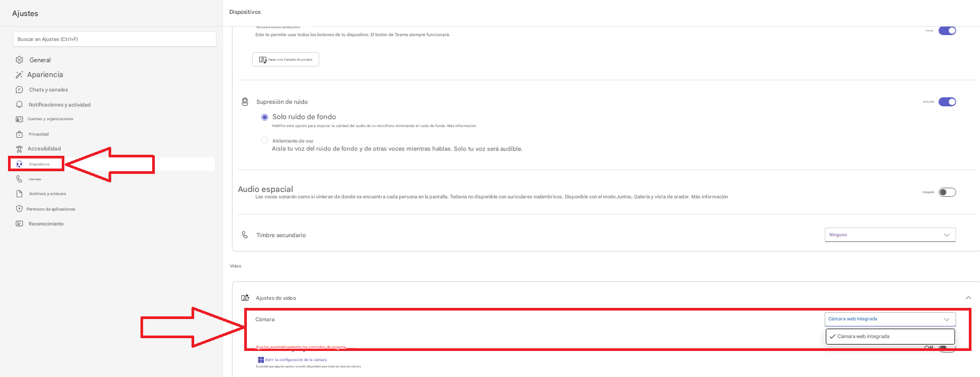980x377 pixels.
Task: Click the Reconocimiento caption icon
Action: coord(20,224)
